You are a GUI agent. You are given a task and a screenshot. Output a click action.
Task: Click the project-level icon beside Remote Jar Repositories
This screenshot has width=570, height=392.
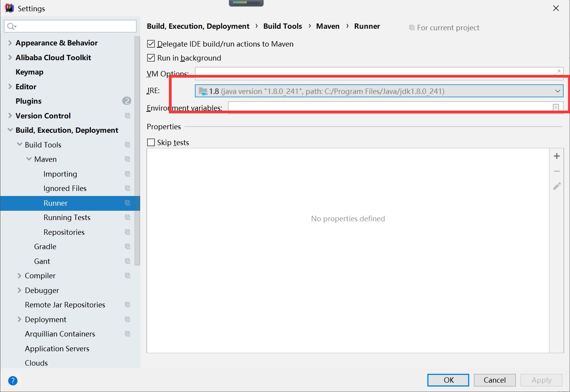(x=127, y=305)
